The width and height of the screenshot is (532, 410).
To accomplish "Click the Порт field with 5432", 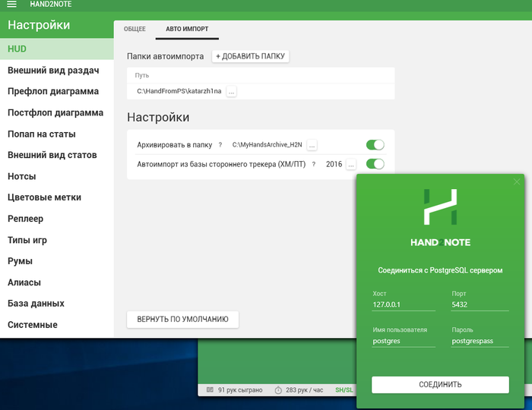I will click(480, 304).
